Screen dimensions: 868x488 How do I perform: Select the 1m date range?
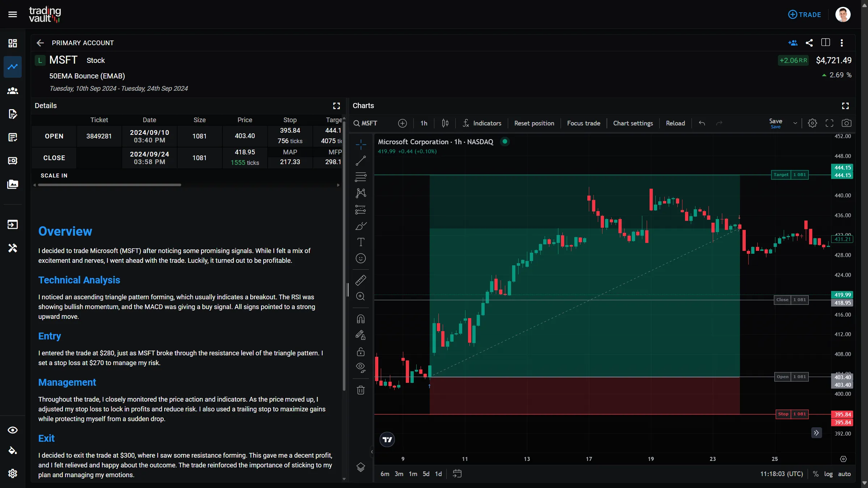point(413,474)
